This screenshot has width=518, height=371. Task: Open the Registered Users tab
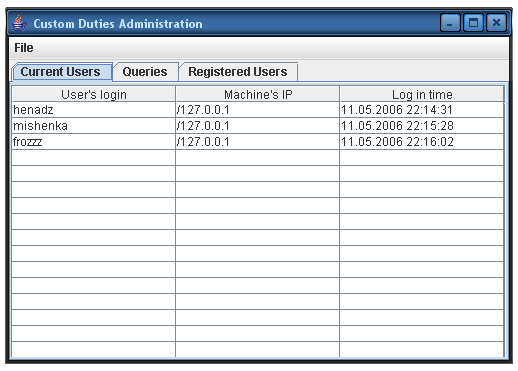(x=238, y=72)
